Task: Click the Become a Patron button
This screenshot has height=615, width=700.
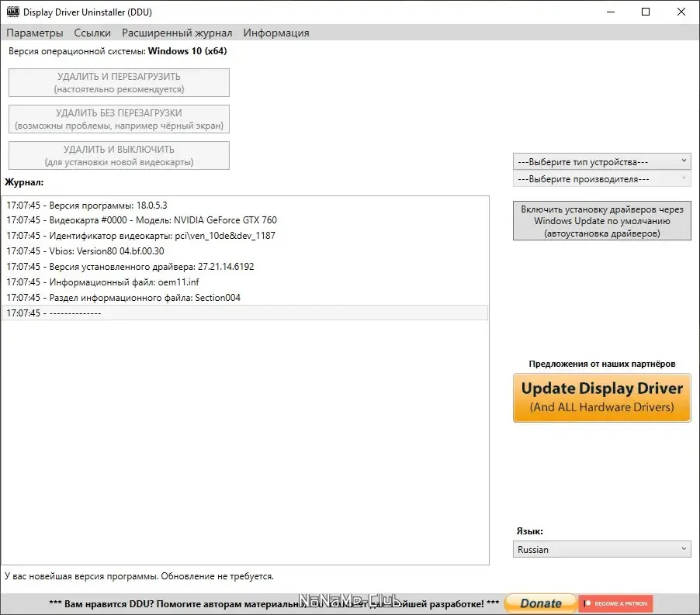Action: click(616, 603)
